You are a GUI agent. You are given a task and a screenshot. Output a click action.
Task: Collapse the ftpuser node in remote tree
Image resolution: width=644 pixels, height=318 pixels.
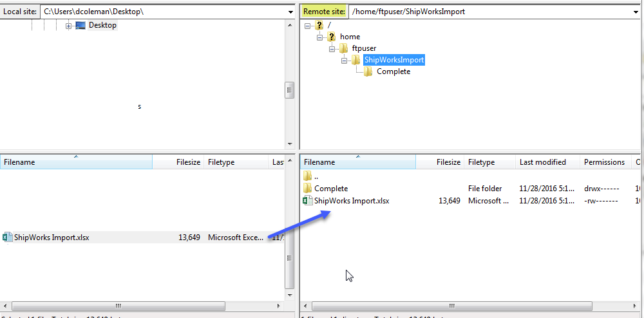pos(332,49)
